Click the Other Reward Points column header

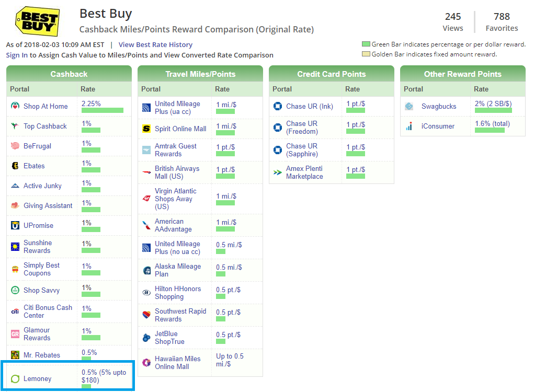point(463,74)
